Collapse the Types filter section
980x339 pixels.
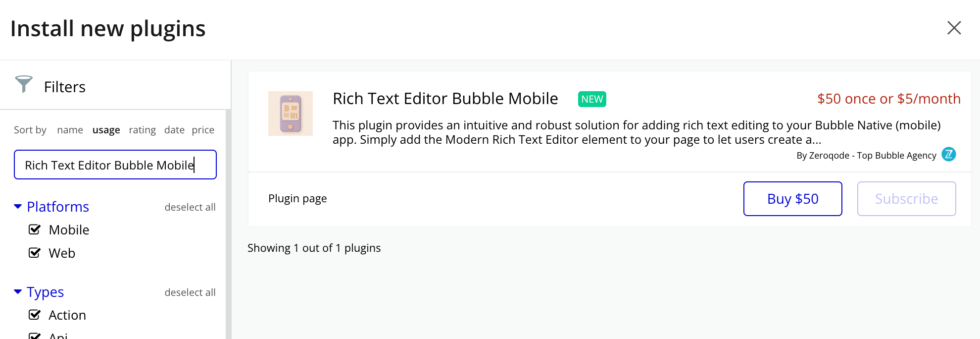point(18,292)
